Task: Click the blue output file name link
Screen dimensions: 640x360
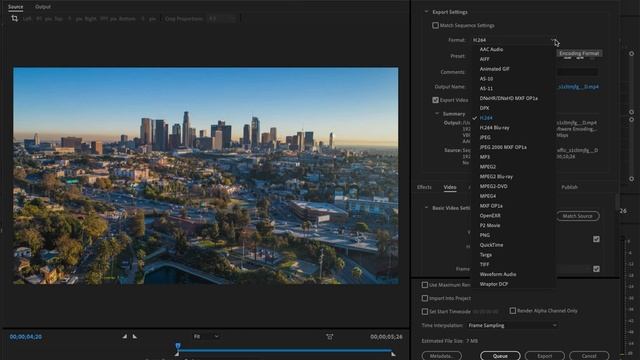Action: (578, 87)
